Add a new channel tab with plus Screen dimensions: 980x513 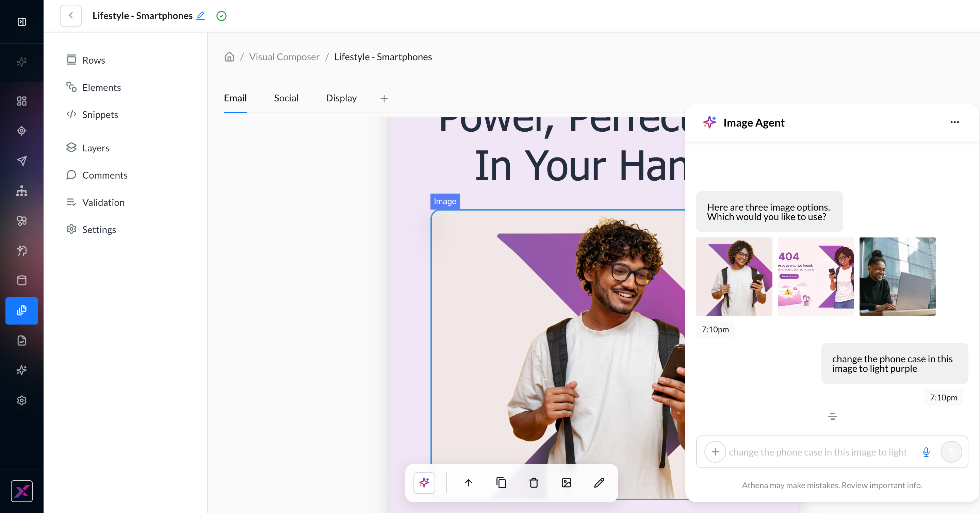click(x=384, y=99)
